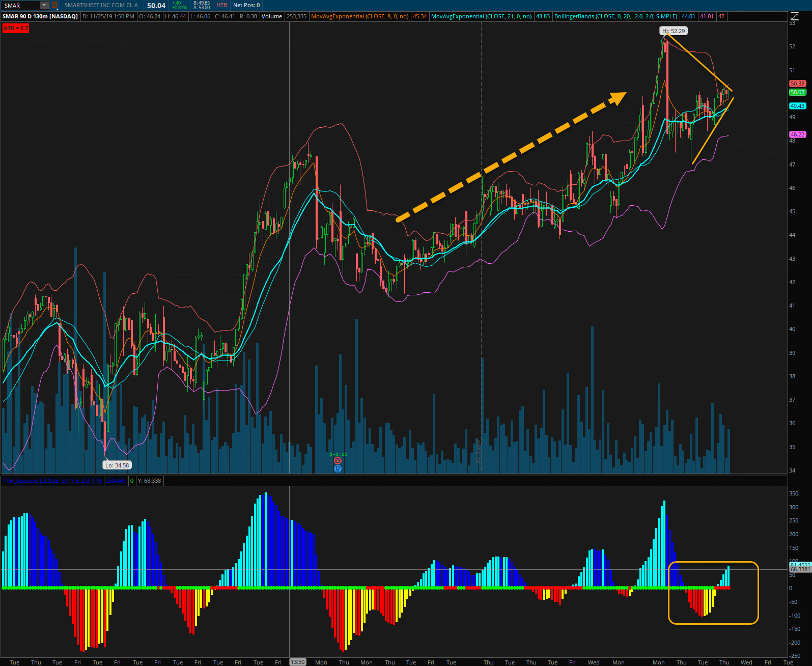This screenshot has height=666, width=812.
Task: Click the 68.338 crosshair value on squeeze axis
Action: (x=800, y=569)
